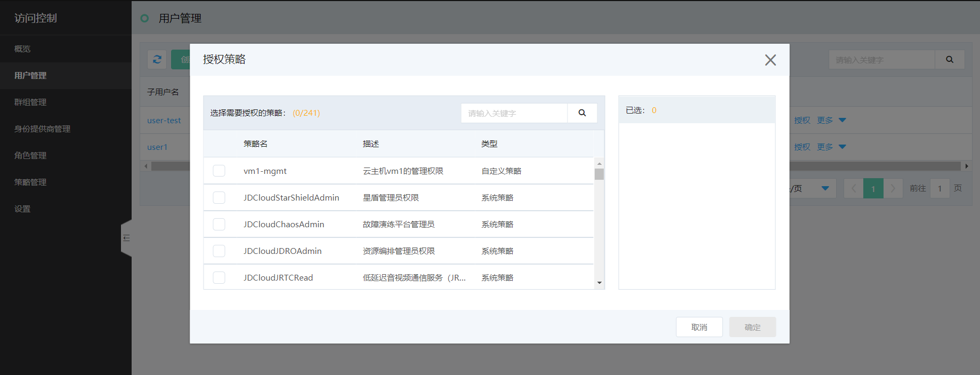The width and height of the screenshot is (980, 375).
Task: Click the 故障演练平台管理员 description
Action: point(399,225)
